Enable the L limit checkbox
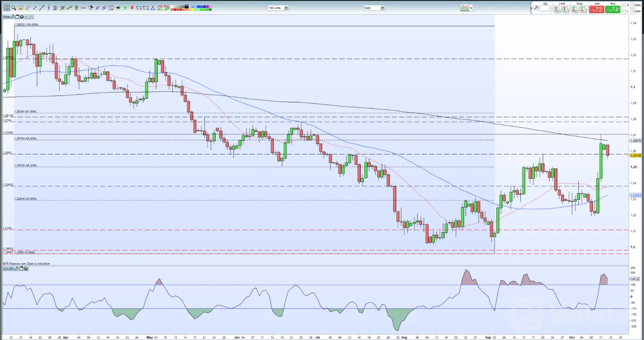The image size is (644, 340). click(x=625, y=11)
